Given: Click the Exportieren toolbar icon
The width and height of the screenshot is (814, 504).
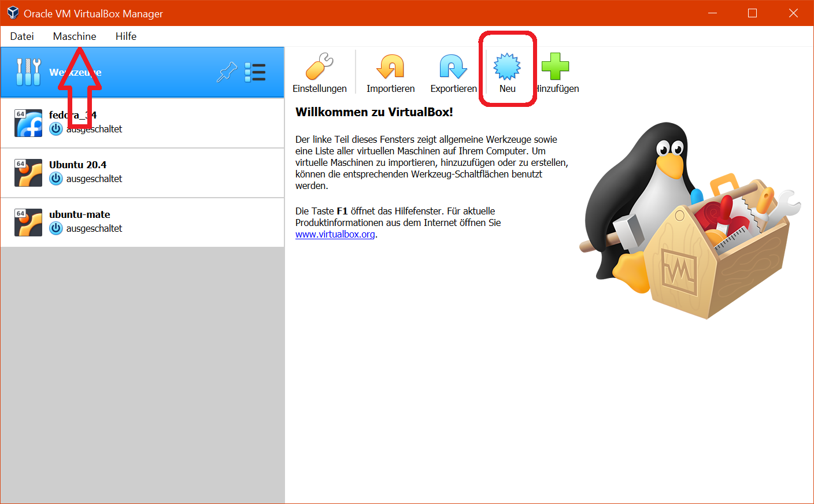Looking at the screenshot, I should pyautogui.click(x=453, y=66).
